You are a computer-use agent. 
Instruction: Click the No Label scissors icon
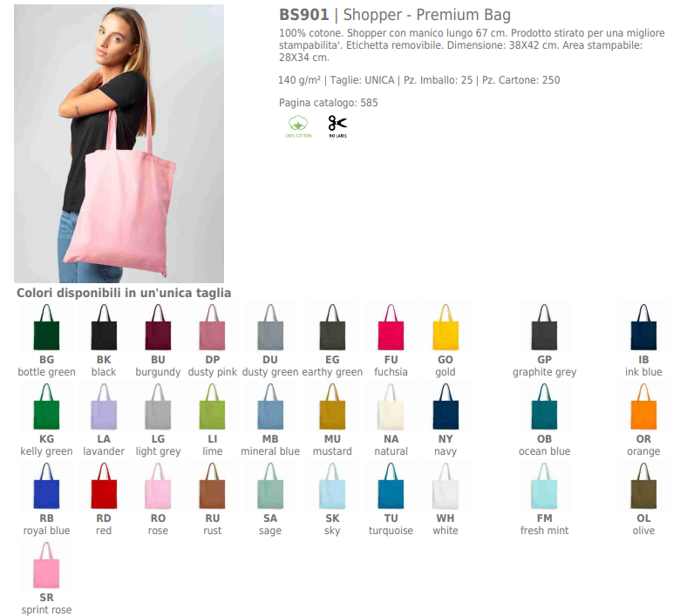337,126
